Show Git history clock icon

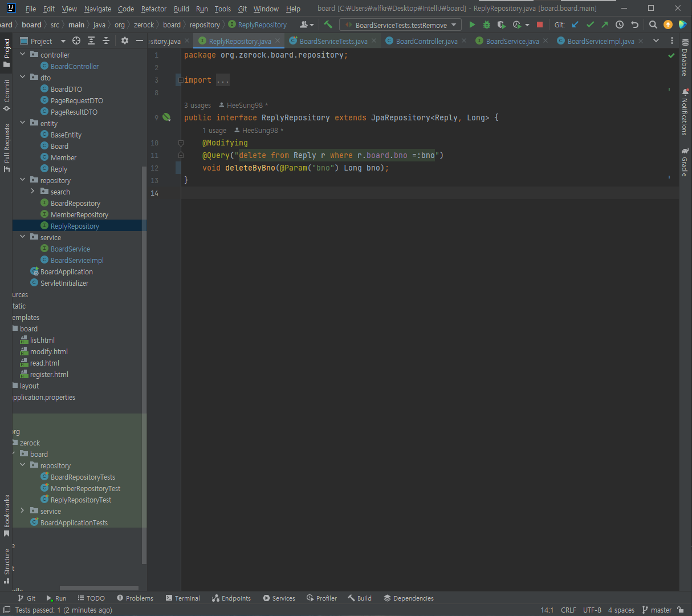[x=620, y=25]
